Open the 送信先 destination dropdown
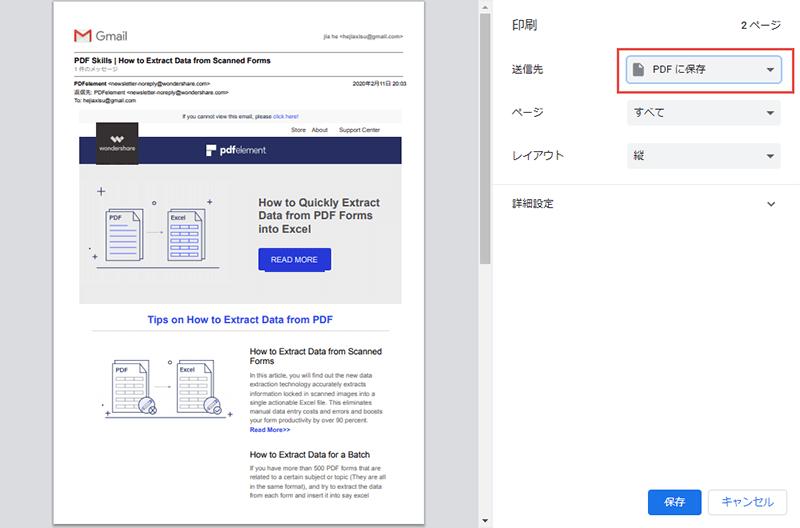This screenshot has width=800, height=528. 704,69
